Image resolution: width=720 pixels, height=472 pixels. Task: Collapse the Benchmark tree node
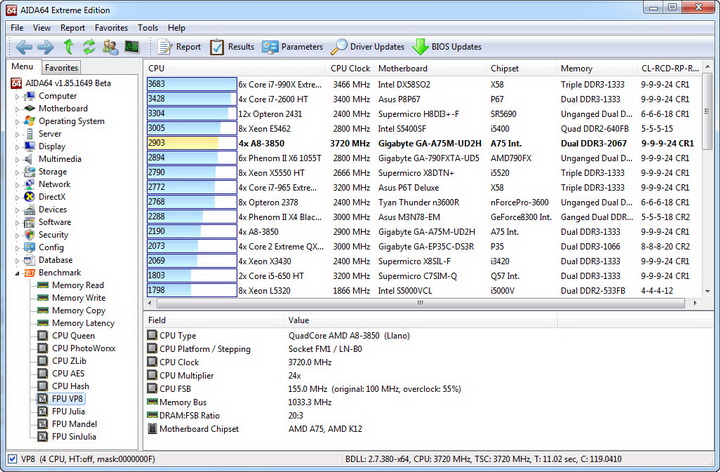(17, 273)
